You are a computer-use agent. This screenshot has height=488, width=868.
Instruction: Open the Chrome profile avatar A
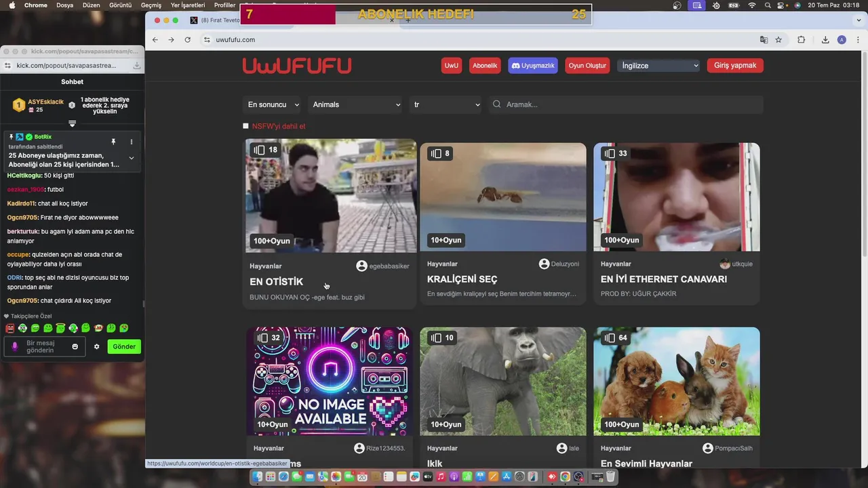tap(842, 40)
